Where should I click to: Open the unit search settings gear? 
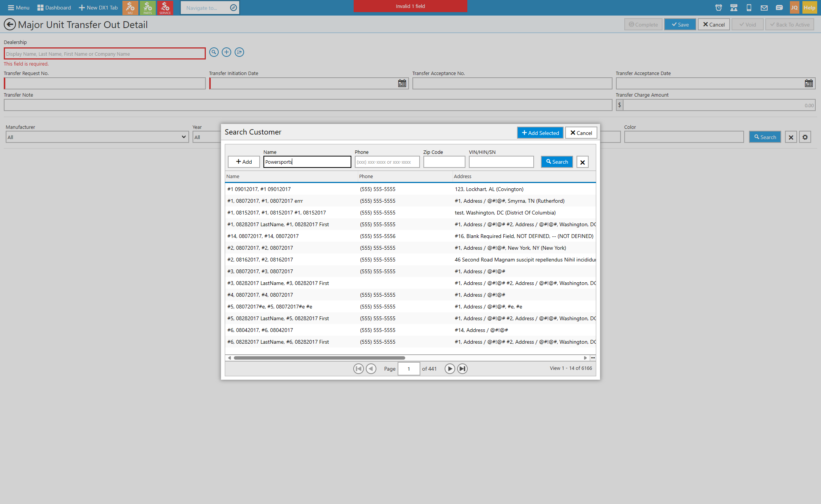tap(805, 137)
